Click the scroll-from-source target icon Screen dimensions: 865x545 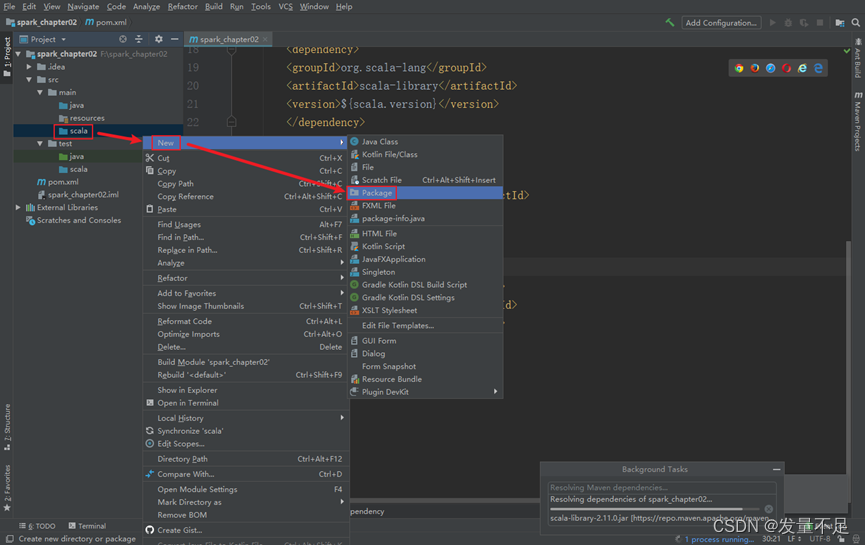tap(123, 39)
